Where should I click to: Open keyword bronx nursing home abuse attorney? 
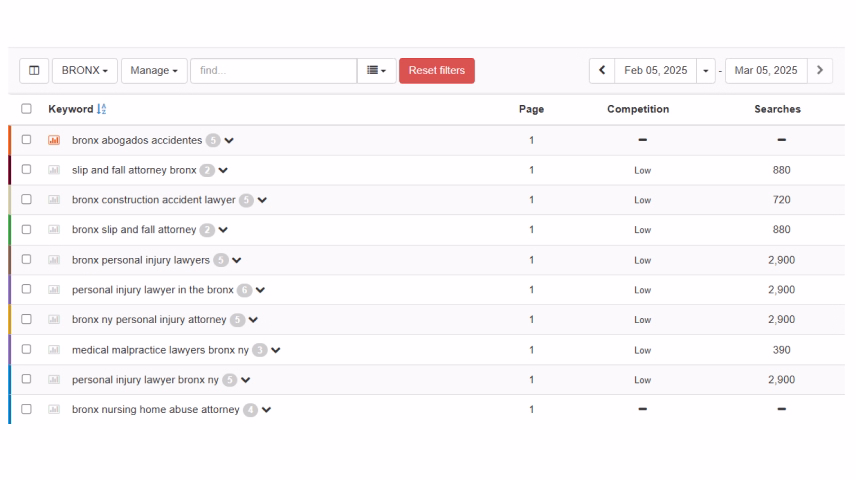(x=156, y=410)
